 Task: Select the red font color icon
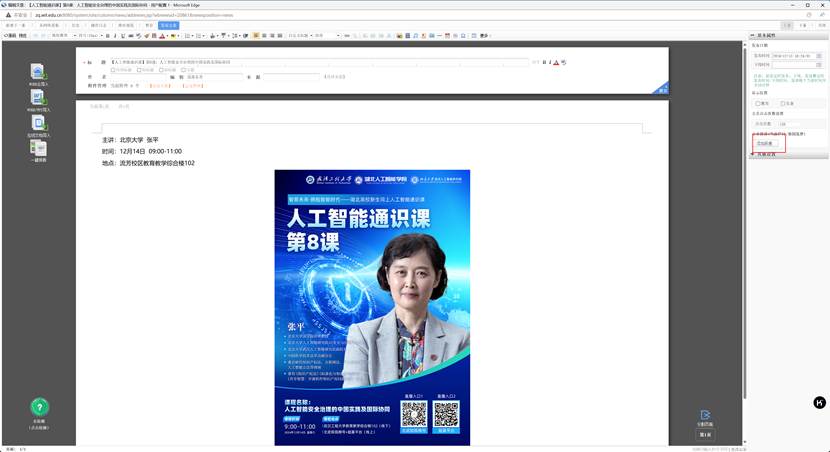tap(161, 35)
